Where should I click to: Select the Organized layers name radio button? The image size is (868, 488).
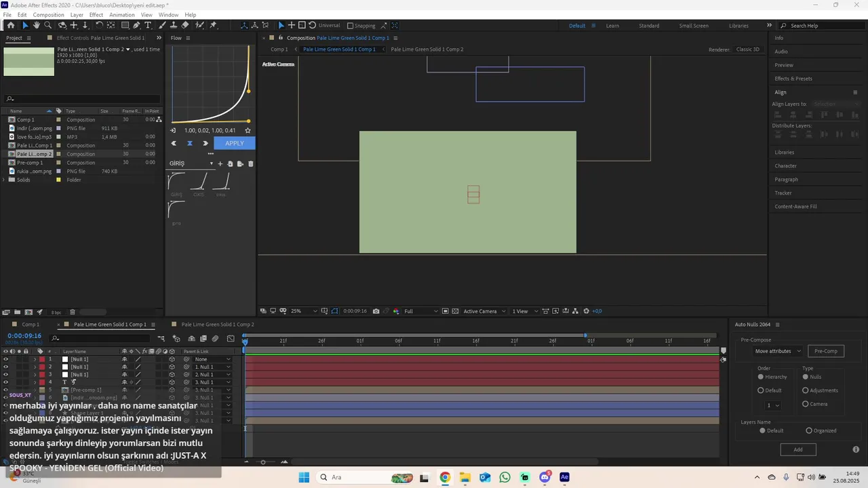click(809, 430)
